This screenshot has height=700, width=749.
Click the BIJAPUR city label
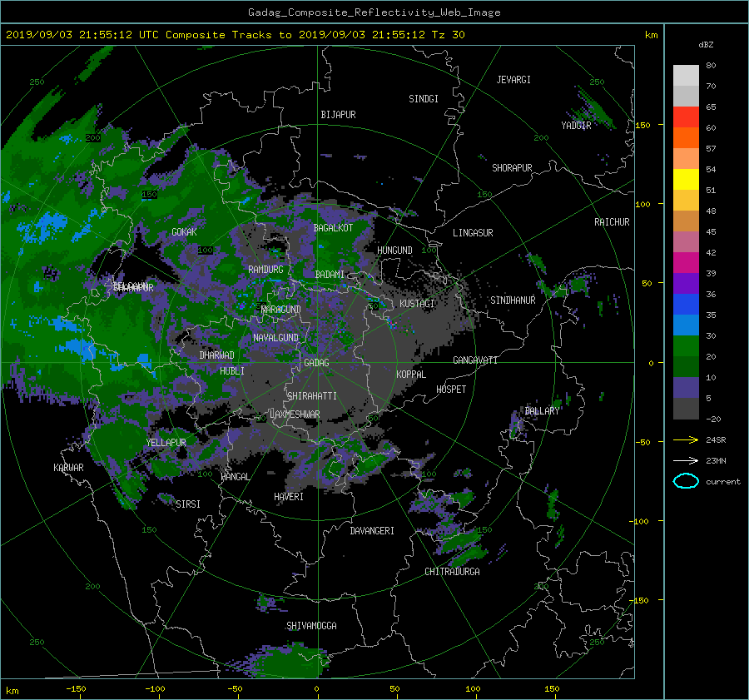(x=338, y=115)
